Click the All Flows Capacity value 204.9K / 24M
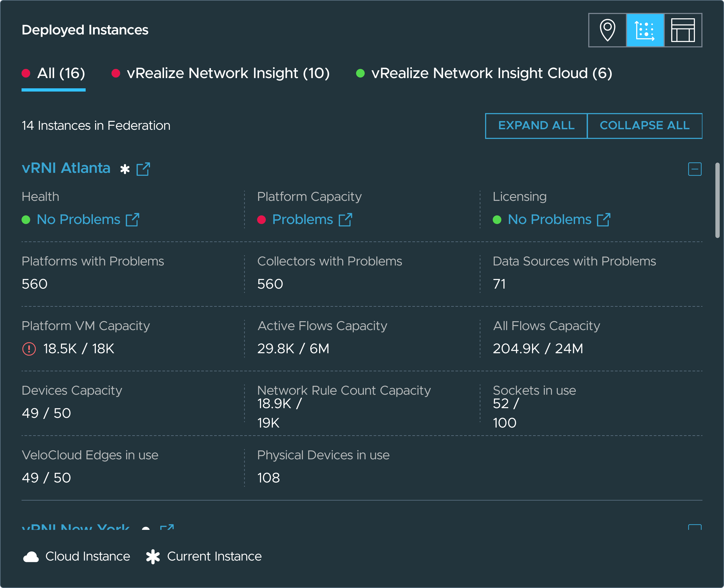 pyautogui.click(x=538, y=349)
